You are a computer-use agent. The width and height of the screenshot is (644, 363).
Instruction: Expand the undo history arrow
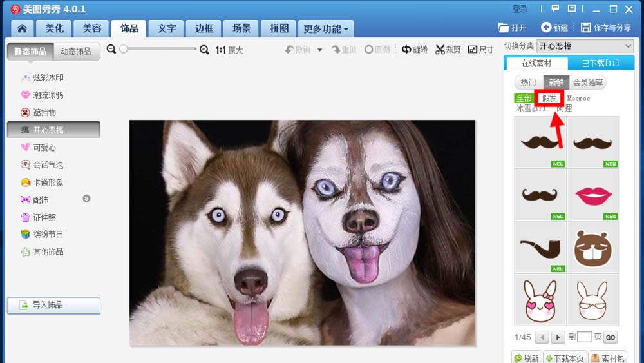(319, 50)
